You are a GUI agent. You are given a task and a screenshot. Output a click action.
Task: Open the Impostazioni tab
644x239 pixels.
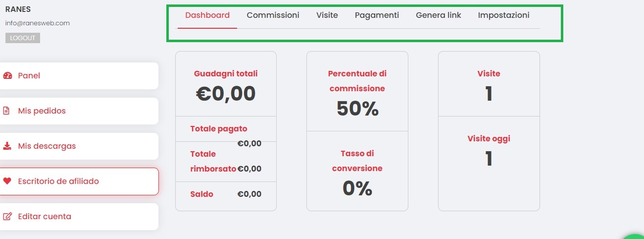click(x=503, y=15)
